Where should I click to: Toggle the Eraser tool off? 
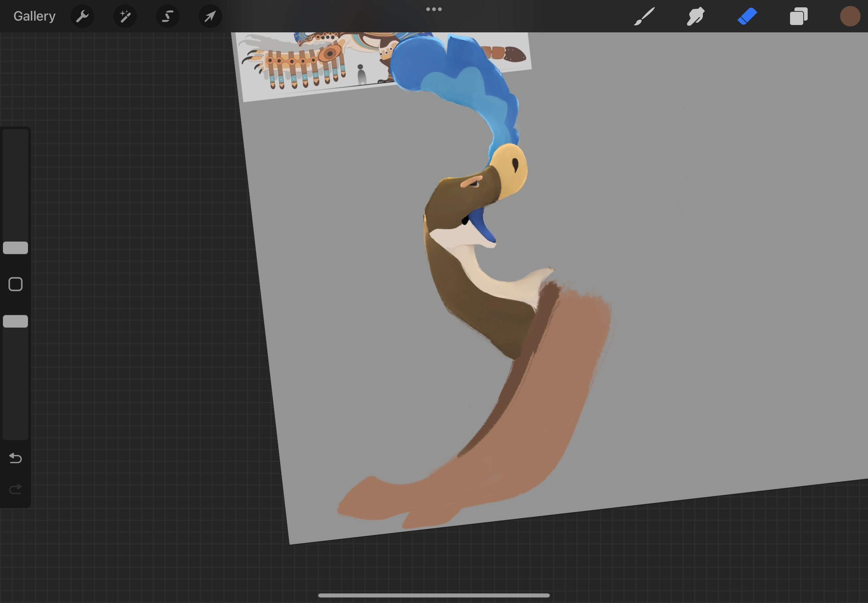click(747, 16)
